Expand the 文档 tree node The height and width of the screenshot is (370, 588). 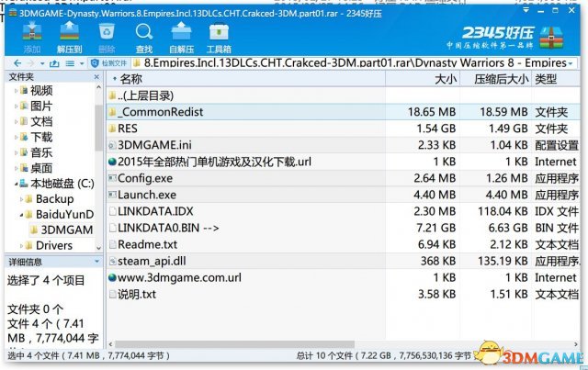16,121
